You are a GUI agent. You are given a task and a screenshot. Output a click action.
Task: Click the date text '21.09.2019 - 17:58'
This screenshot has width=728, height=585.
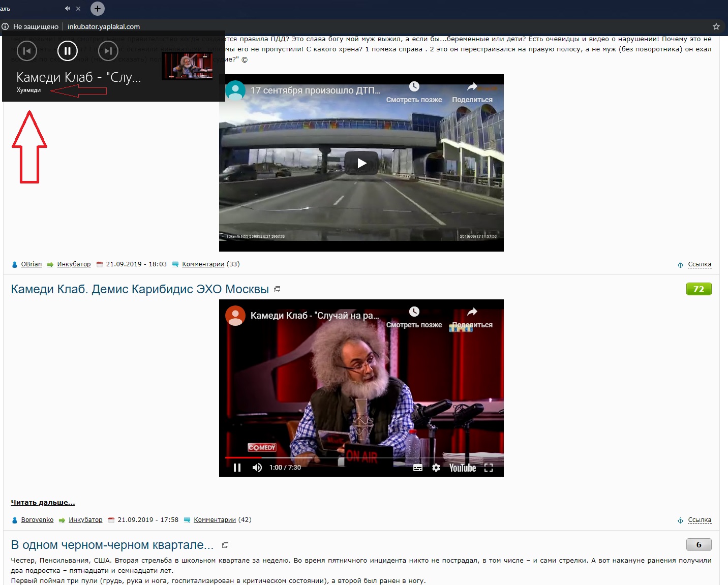(148, 520)
